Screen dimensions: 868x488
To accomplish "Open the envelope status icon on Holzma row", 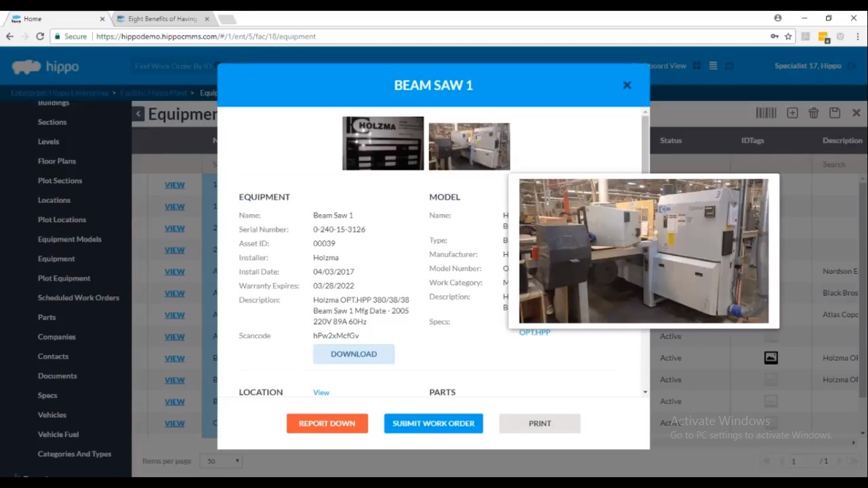I will [x=771, y=358].
